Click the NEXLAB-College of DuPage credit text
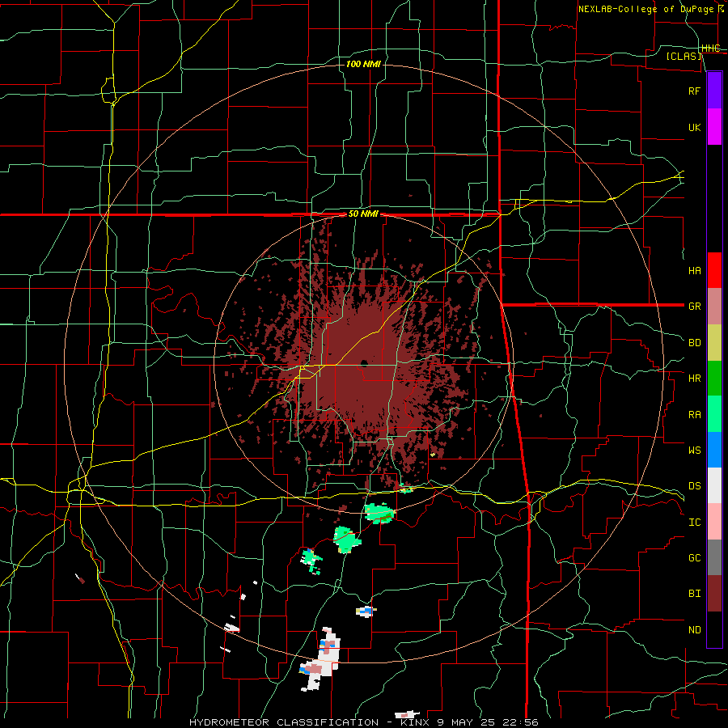The width and height of the screenshot is (728, 728). 645,9
